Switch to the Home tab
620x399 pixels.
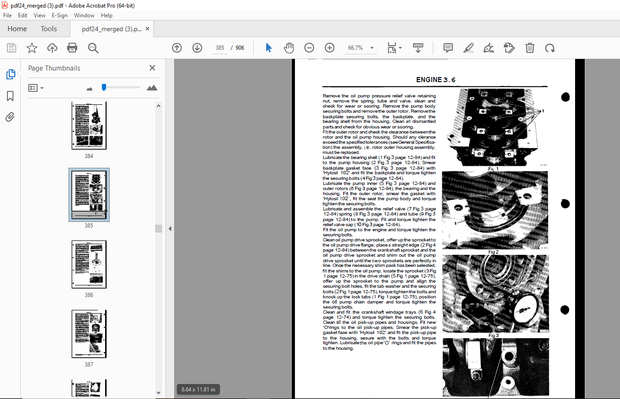pos(17,29)
